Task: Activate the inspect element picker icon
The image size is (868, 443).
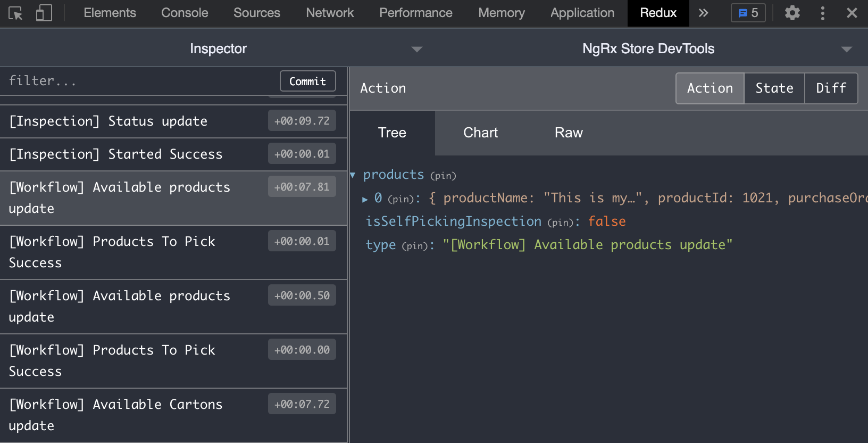Action: [15, 13]
